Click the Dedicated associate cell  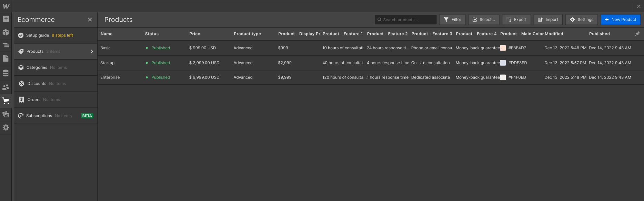(x=431, y=77)
